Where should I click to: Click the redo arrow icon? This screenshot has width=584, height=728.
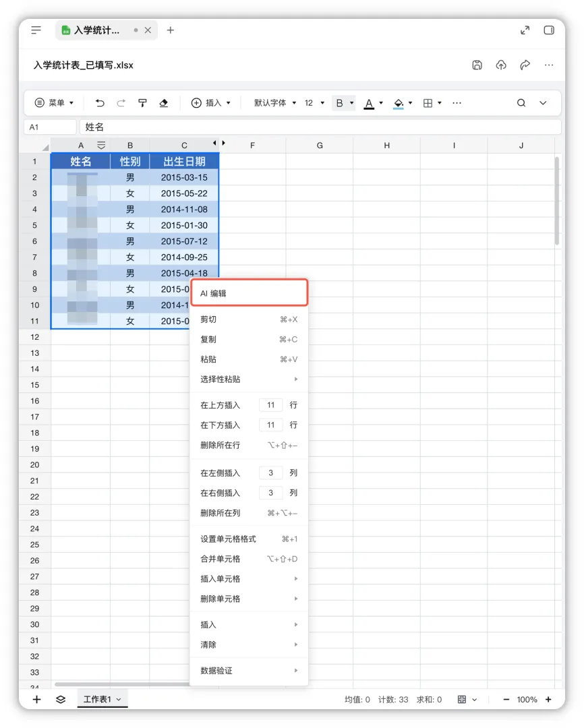click(x=121, y=103)
